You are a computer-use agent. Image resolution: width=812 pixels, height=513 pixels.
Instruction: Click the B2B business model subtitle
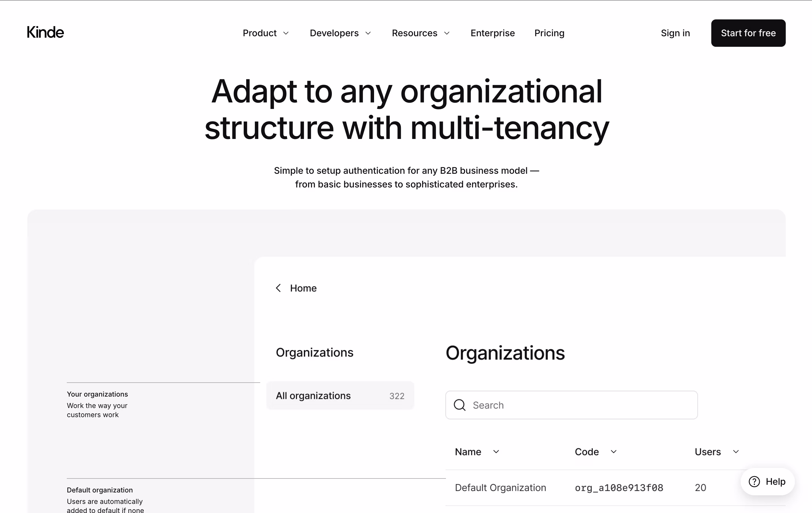pos(406,177)
